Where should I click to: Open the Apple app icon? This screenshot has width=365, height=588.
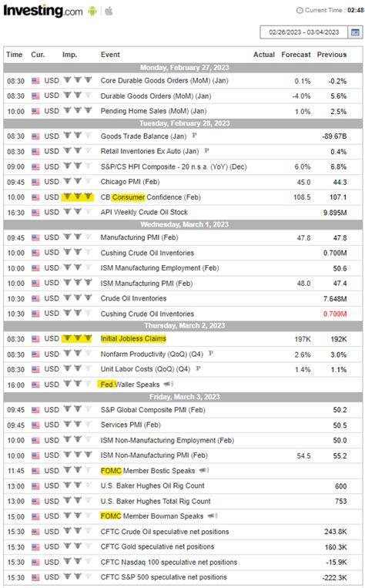pos(109,11)
